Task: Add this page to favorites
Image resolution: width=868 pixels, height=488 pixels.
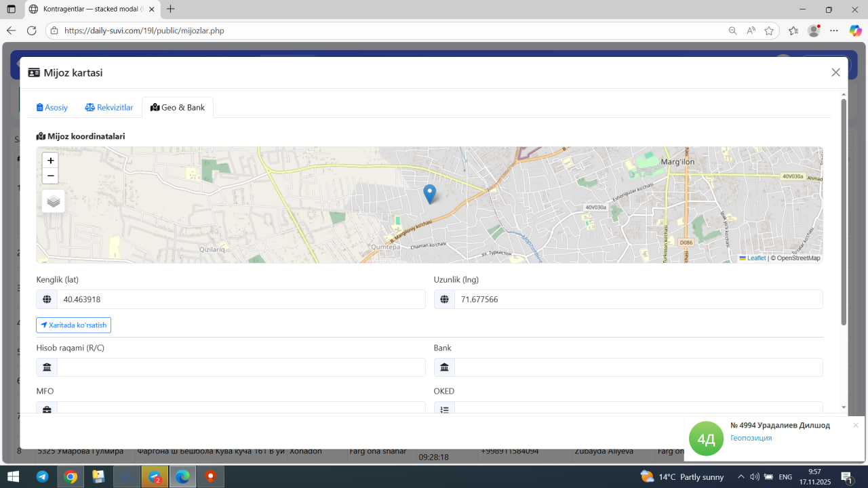Action: point(769,30)
